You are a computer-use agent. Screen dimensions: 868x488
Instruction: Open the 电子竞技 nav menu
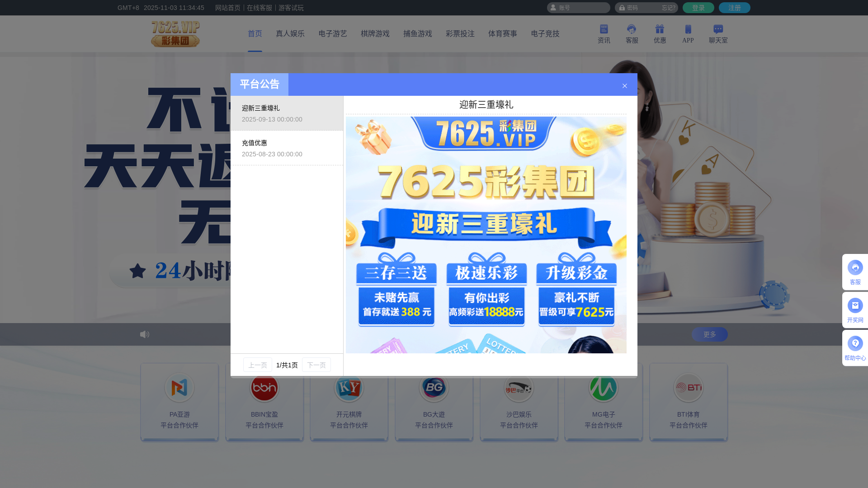pos(545,34)
